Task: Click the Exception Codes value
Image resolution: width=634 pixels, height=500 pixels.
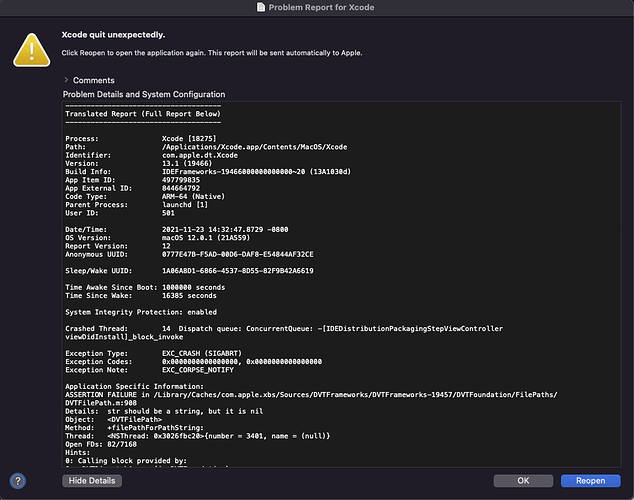Action: pyautogui.click(x=242, y=362)
